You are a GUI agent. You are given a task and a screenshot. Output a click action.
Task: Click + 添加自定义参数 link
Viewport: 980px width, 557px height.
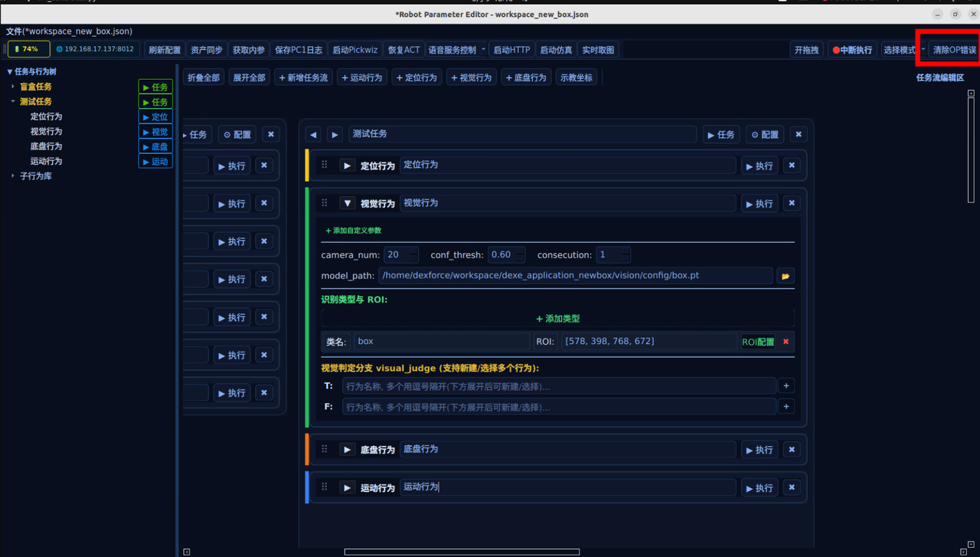point(353,230)
